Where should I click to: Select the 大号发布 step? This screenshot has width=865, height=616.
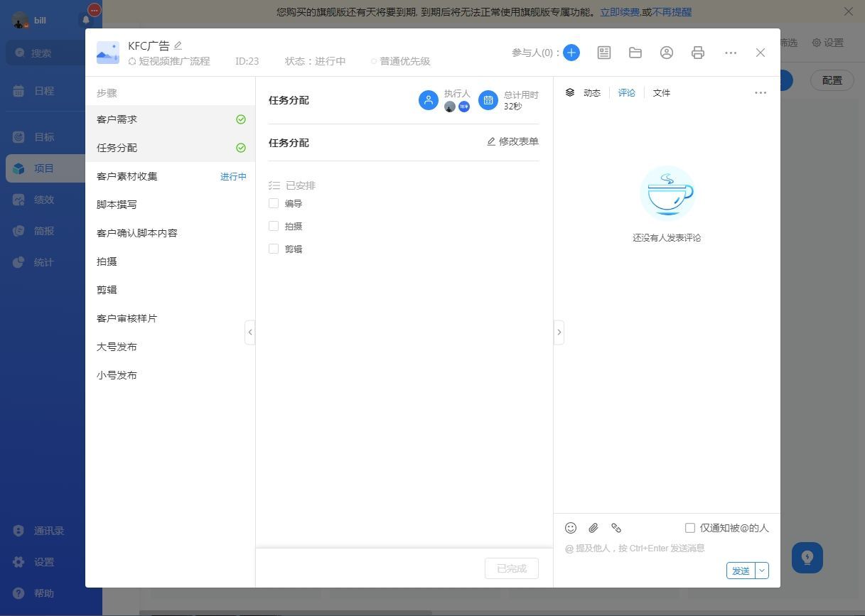click(171, 347)
